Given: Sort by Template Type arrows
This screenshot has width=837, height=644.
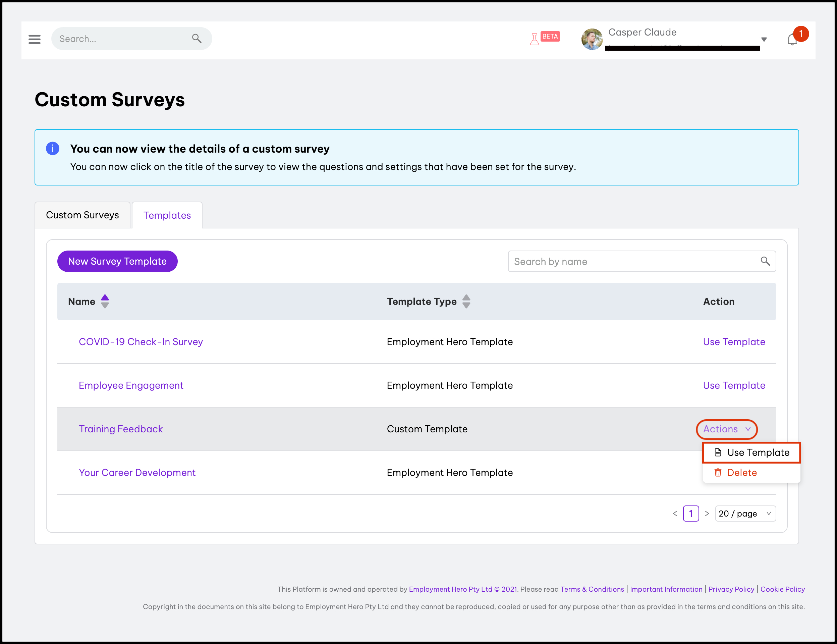Looking at the screenshot, I should pos(466,301).
